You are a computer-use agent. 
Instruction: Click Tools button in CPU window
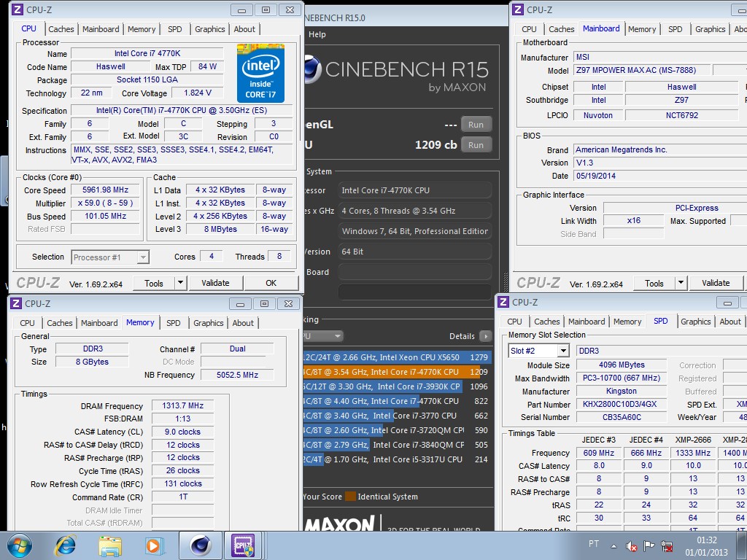click(154, 283)
